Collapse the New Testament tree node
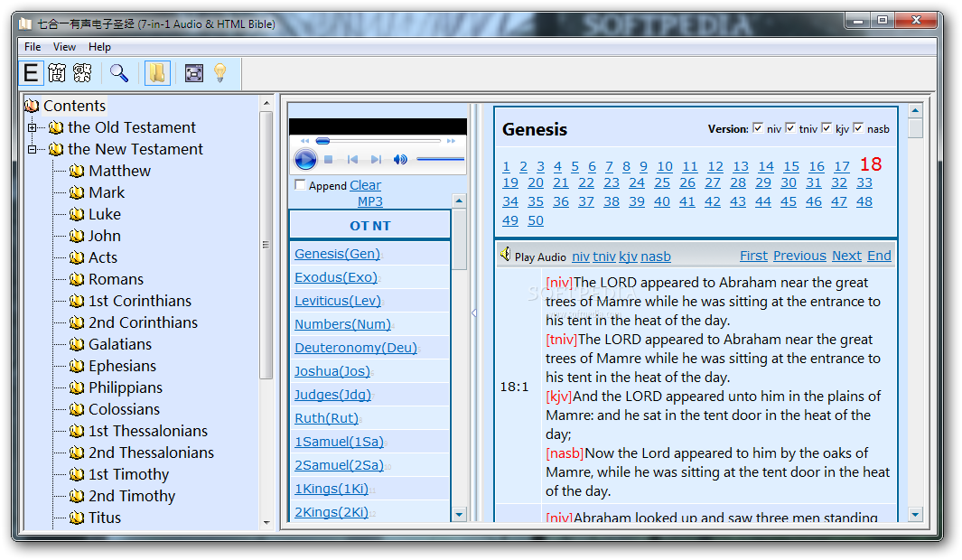 tap(32, 149)
